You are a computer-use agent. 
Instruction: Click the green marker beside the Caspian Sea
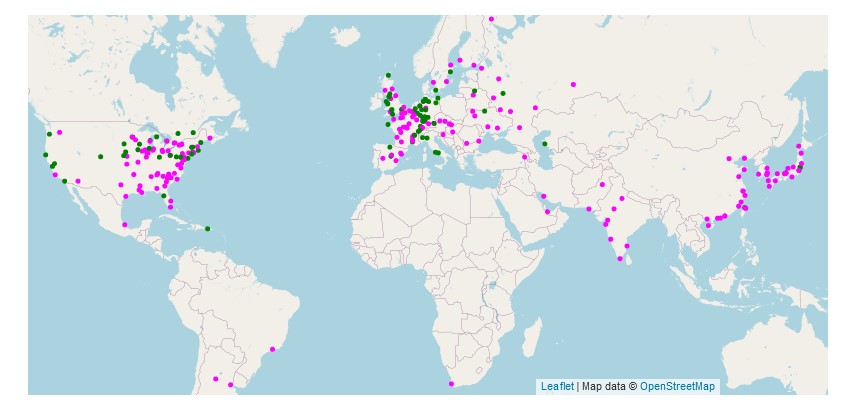click(545, 144)
